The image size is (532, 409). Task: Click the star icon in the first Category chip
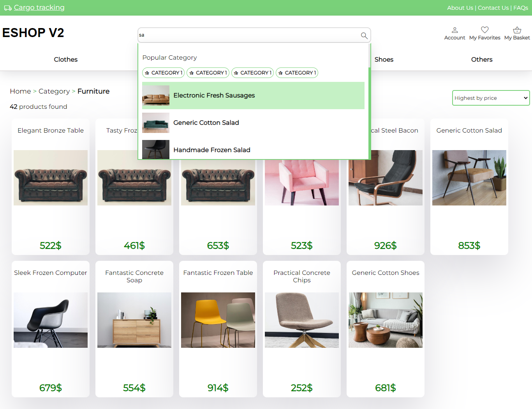(147, 73)
